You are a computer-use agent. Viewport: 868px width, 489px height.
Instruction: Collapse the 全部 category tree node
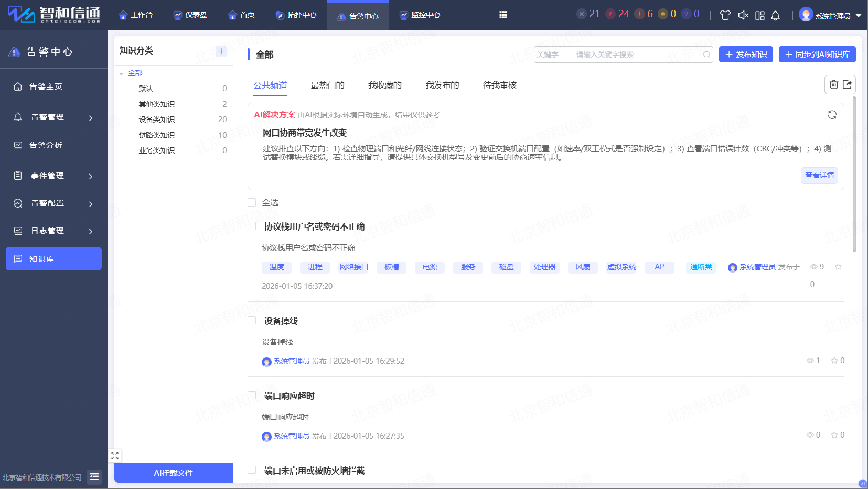(121, 74)
